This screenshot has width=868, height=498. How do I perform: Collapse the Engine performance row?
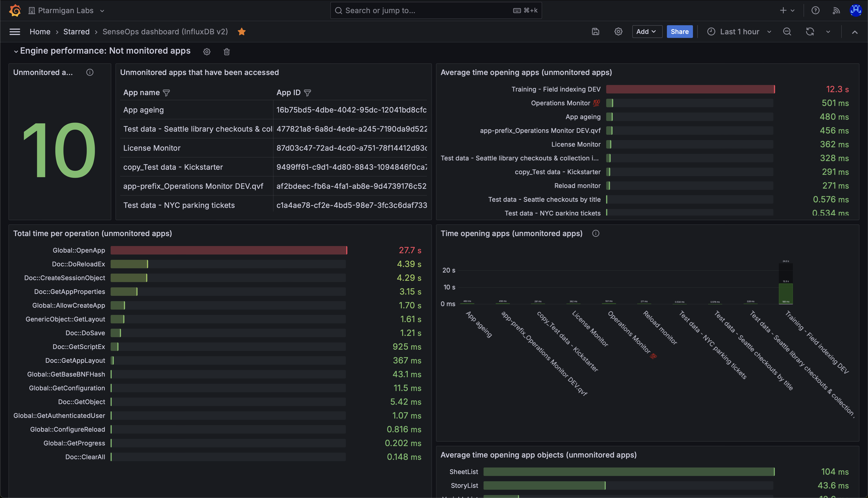(x=15, y=51)
